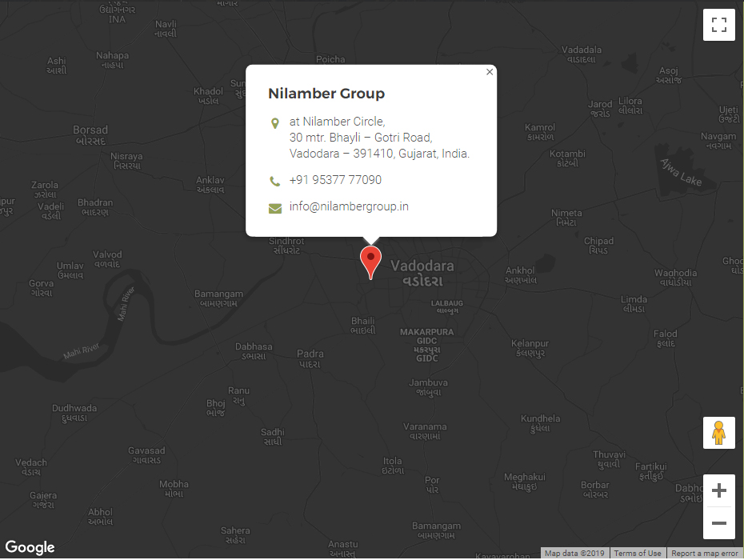Click the Itola place label
744x560 pixels.
pos(393,466)
